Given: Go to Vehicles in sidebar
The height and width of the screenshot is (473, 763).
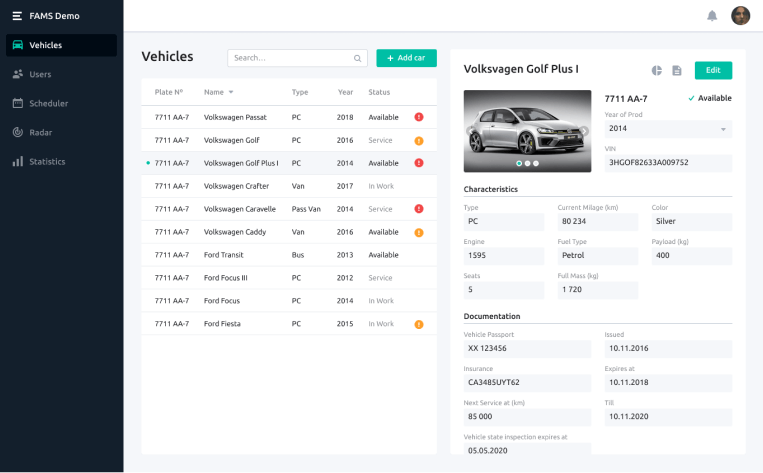Looking at the screenshot, I should [61, 45].
